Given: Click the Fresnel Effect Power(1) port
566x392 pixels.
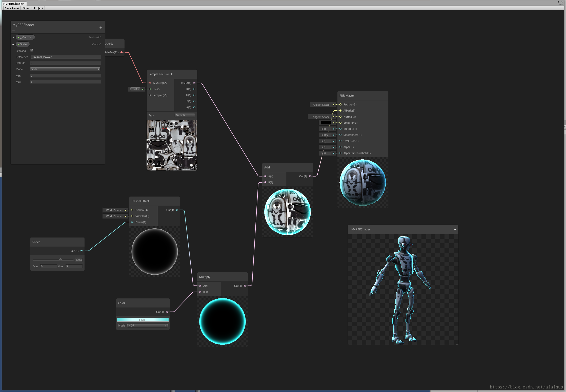Looking at the screenshot, I should pos(132,222).
